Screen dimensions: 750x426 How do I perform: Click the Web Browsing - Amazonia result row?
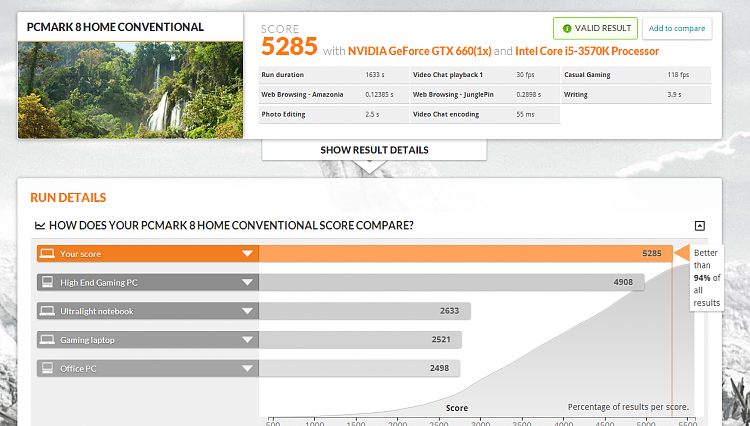pyautogui.click(x=333, y=95)
